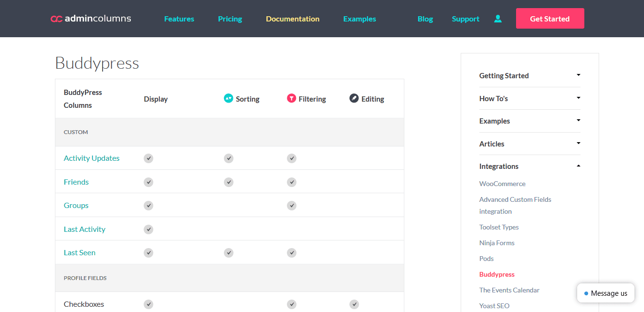
Task: Click the Filtering funnel icon
Action: [x=291, y=98]
